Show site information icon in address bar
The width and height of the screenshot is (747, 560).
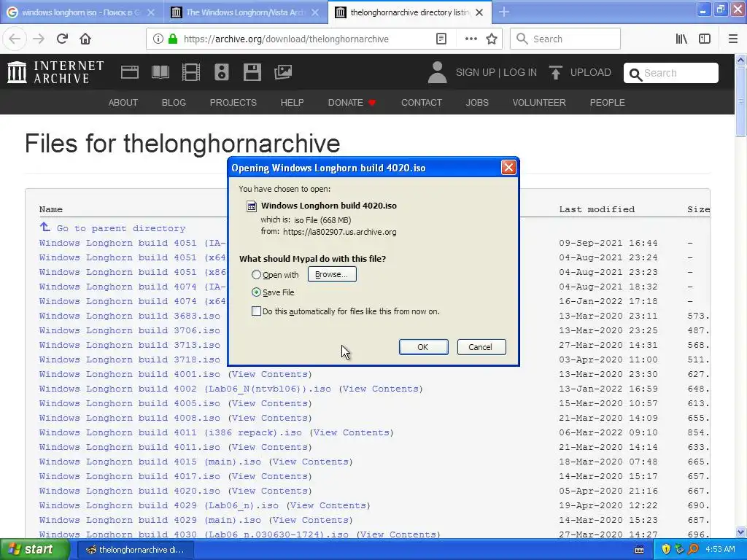point(158,39)
